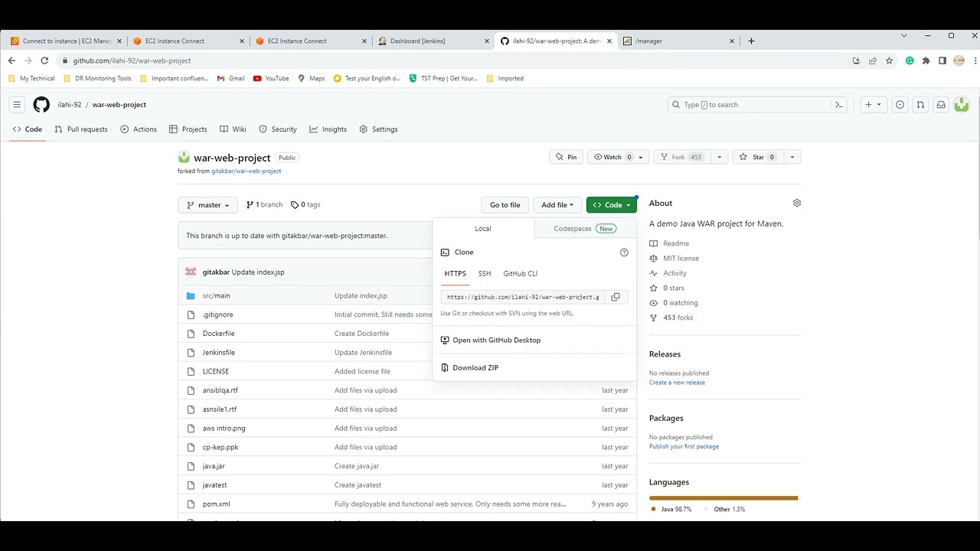This screenshot has width=980, height=551.
Task: Open the master branch dropdown
Action: (207, 205)
